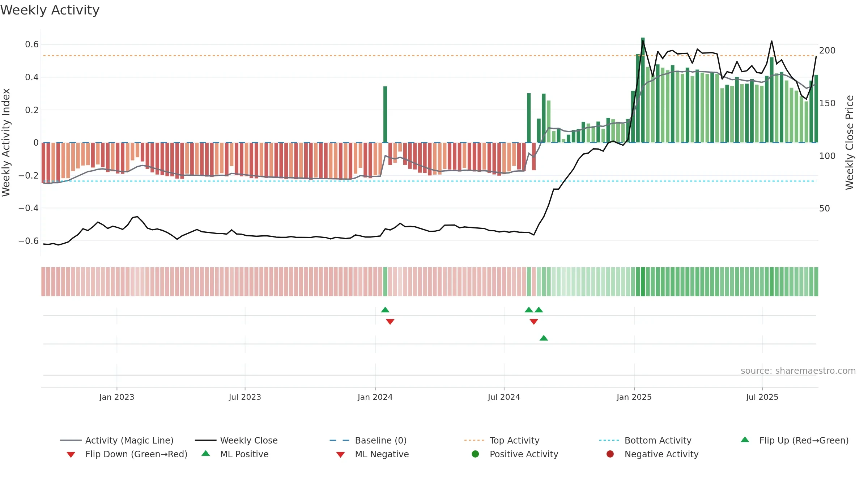
Task: Click the Weekly Close Price axis title
Action: (850, 142)
